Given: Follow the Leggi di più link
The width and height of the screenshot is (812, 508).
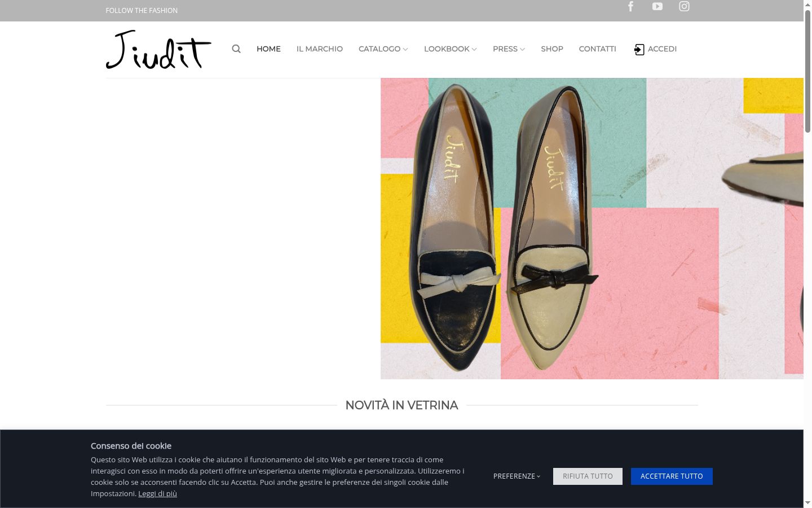Looking at the screenshot, I should pyautogui.click(x=158, y=494).
